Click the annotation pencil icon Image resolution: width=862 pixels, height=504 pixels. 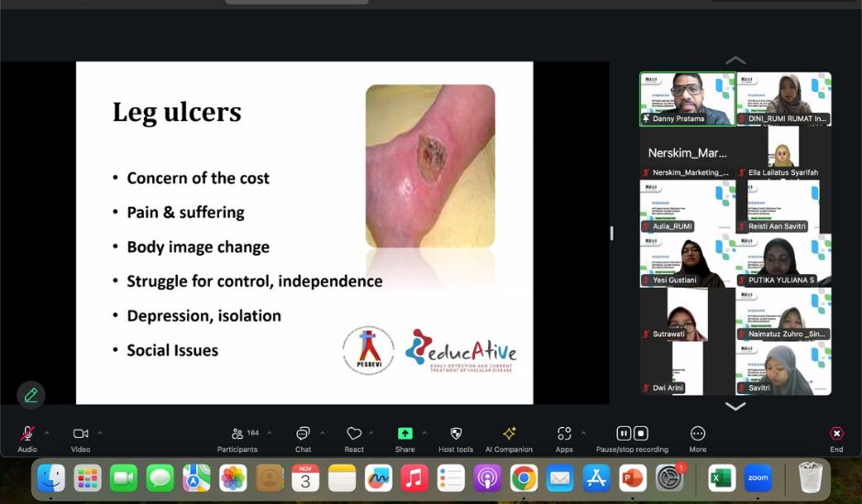click(31, 395)
